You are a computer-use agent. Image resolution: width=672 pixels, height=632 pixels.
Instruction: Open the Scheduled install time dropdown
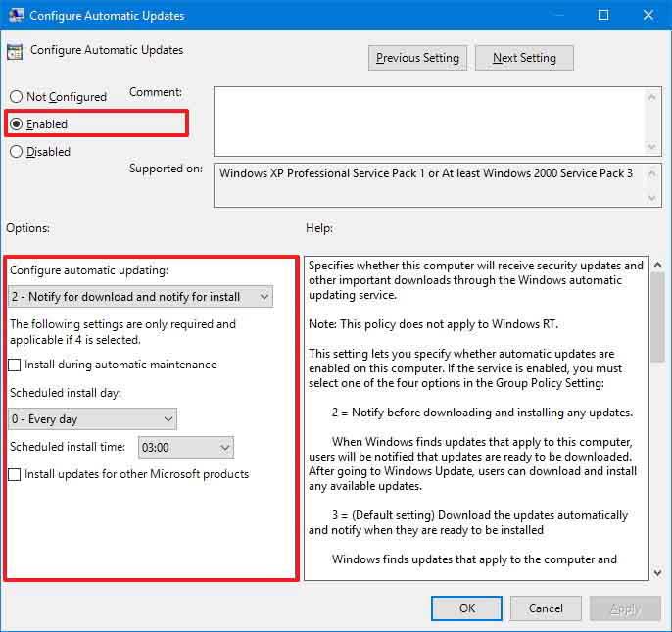[186, 448]
